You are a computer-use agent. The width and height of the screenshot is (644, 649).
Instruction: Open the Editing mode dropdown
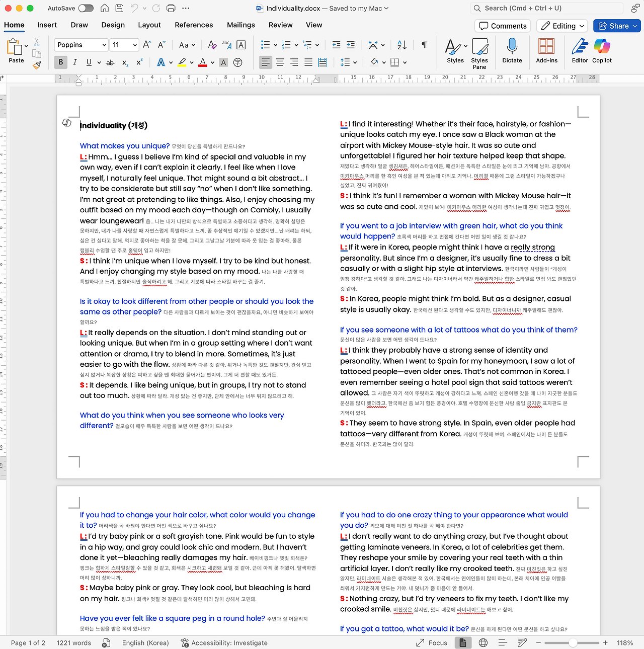pos(562,26)
